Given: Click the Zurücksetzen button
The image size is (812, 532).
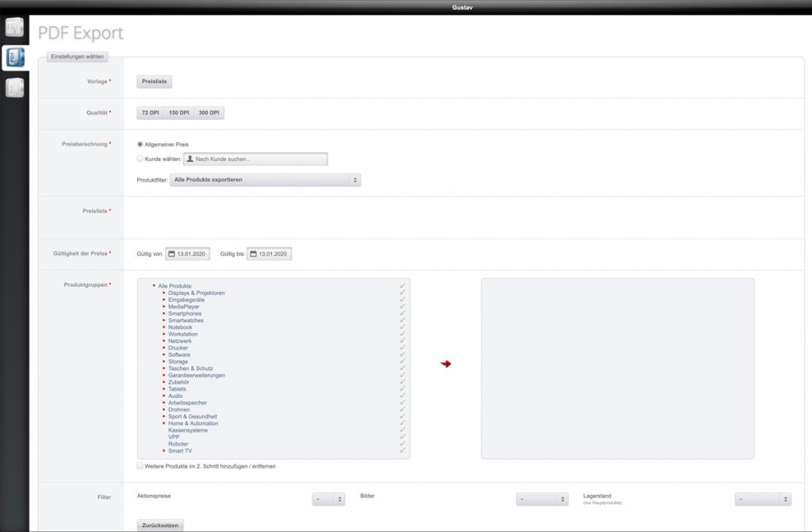Looking at the screenshot, I should pyautogui.click(x=160, y=525).
